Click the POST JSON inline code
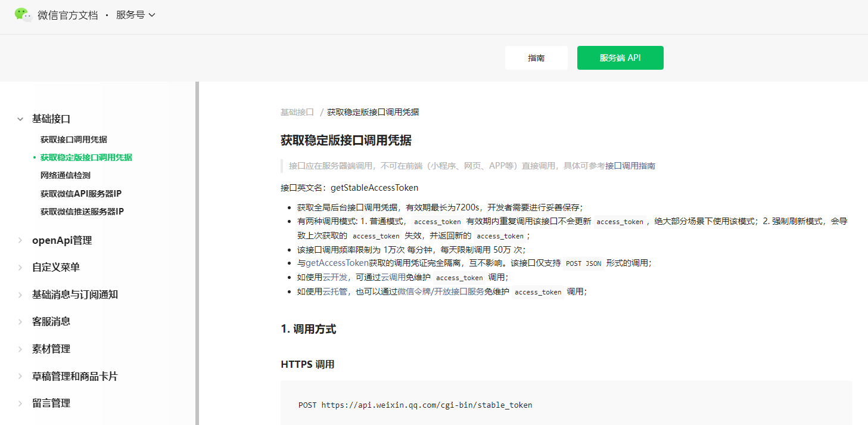 [x=583, y=263]
